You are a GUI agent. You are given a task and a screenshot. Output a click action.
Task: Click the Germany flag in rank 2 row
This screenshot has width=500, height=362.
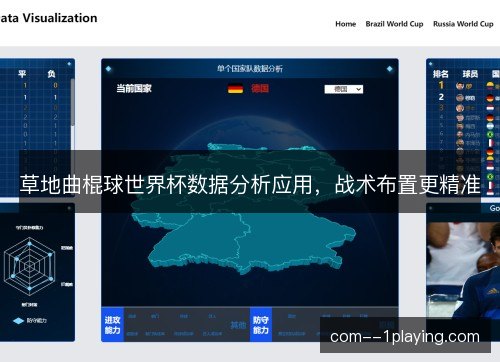coord(490,98)
